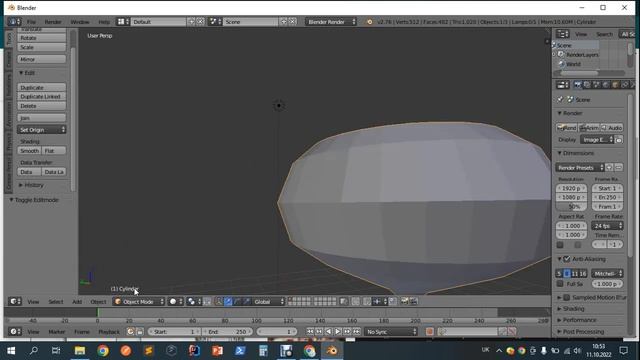Image resolution: width=640 pixels, height=360 pixels.
Task: Click the 3D View editor type icon
Action: (x=15, y=302)
